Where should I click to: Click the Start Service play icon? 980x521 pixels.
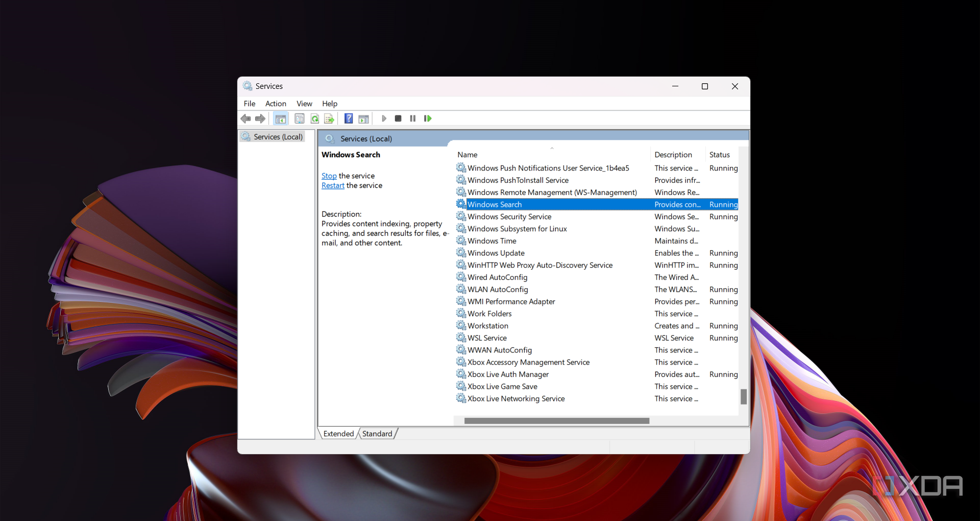[x=384, y=119]
